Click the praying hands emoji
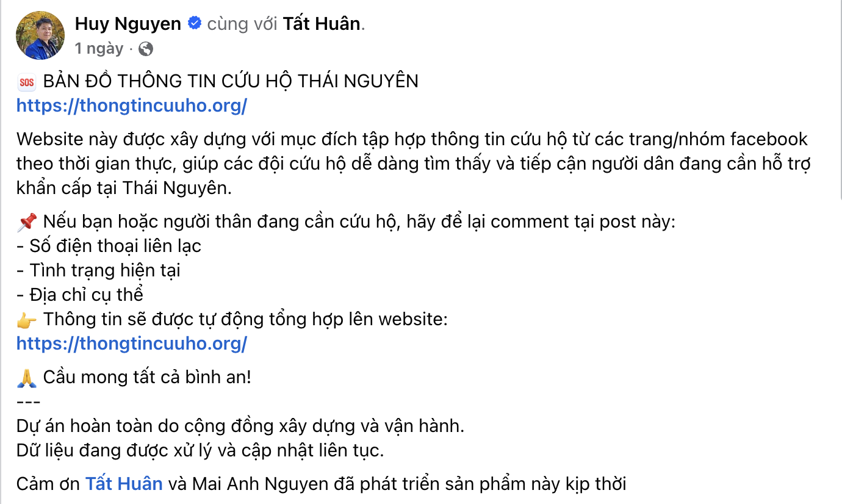 click(27, 378)
